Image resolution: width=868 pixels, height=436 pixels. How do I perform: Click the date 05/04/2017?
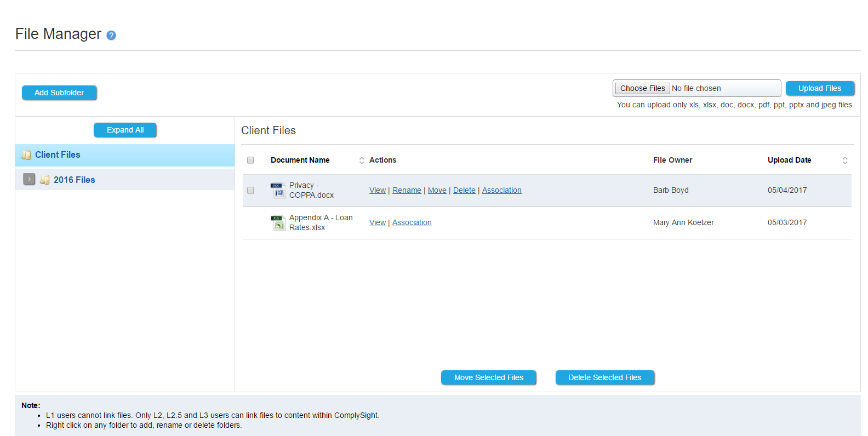tap(787, 190)
